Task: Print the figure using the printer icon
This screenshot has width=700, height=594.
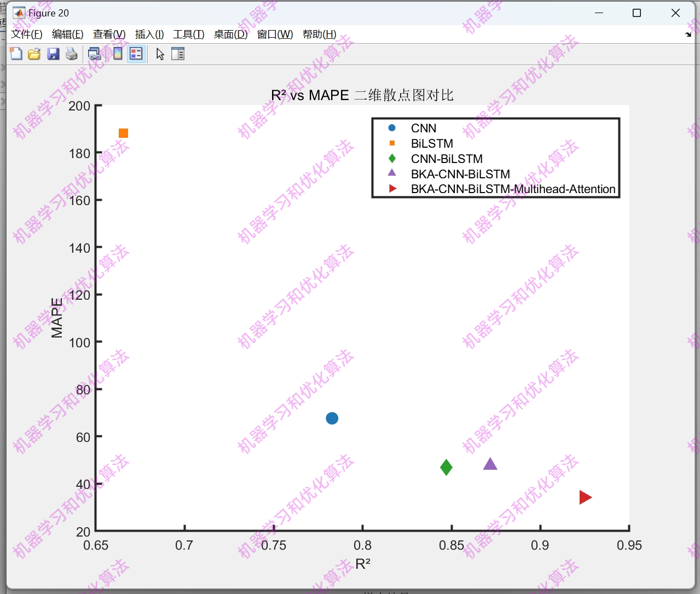Action: 72,54
